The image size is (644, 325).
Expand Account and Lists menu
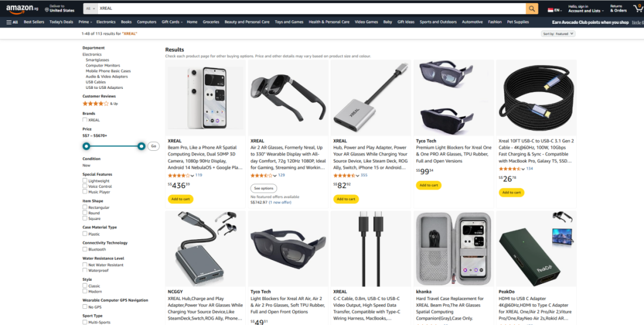pos(586,8)
